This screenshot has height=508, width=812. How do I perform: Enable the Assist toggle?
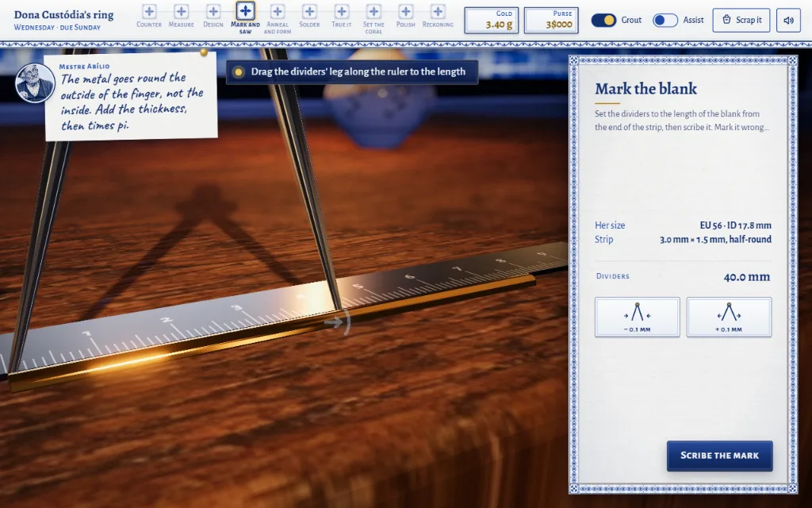click(x=665, y=20)
